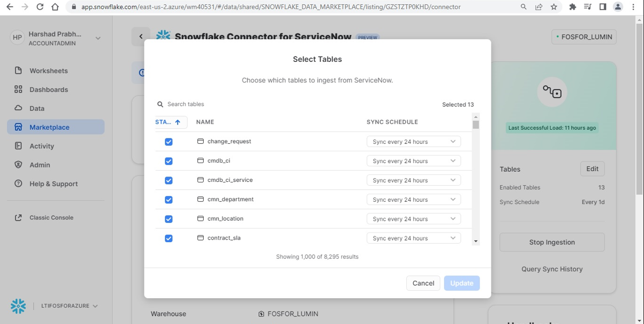
Task: Open Activity in the sidebar
Action: 56,146
